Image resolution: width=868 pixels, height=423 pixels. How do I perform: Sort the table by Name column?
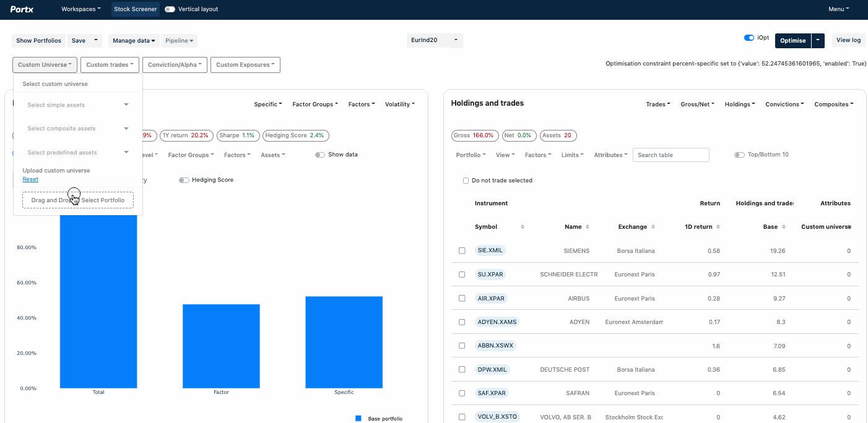point(588,226)
